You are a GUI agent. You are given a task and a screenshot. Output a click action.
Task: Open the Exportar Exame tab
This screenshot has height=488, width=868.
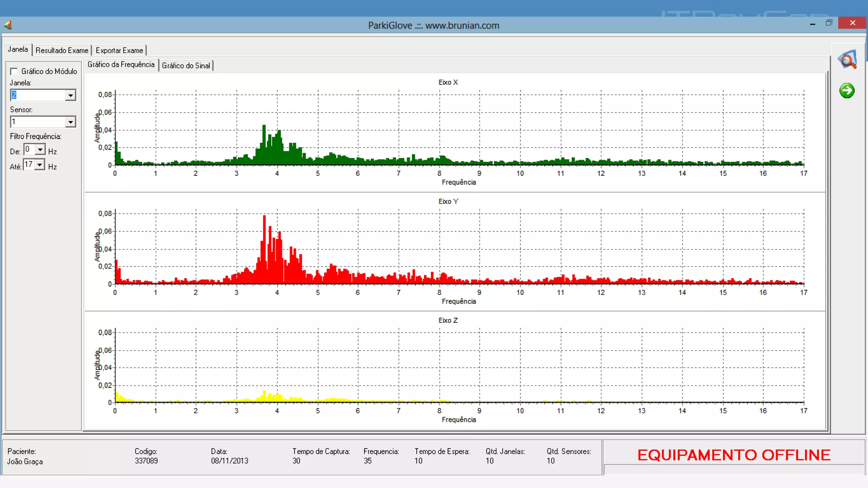119,50
